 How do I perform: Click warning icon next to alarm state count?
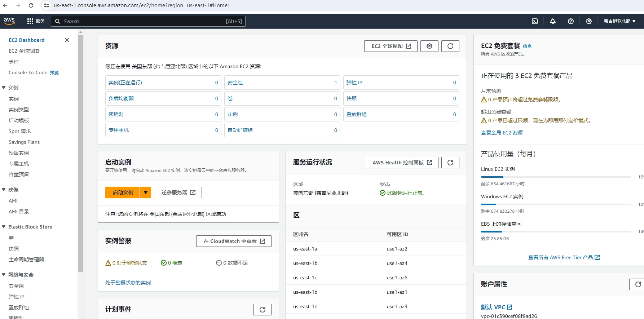pyautogui.click(x=108, y=263)
